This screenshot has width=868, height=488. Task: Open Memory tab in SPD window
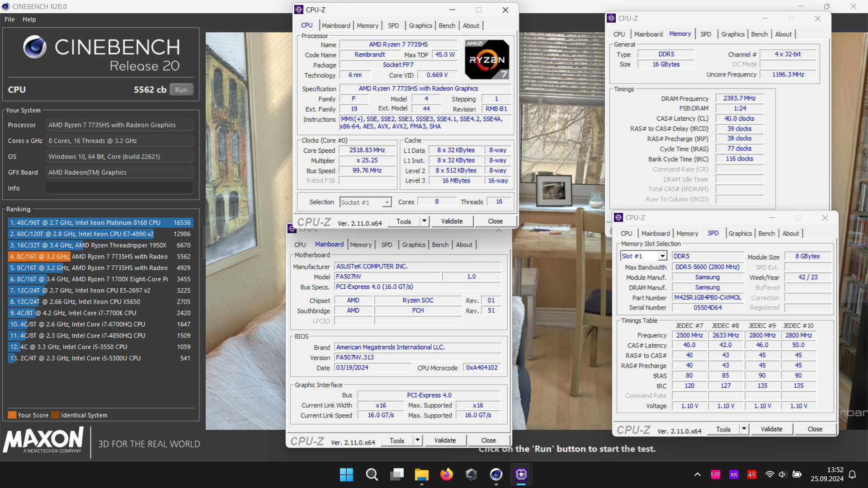[x=687, y=234]
